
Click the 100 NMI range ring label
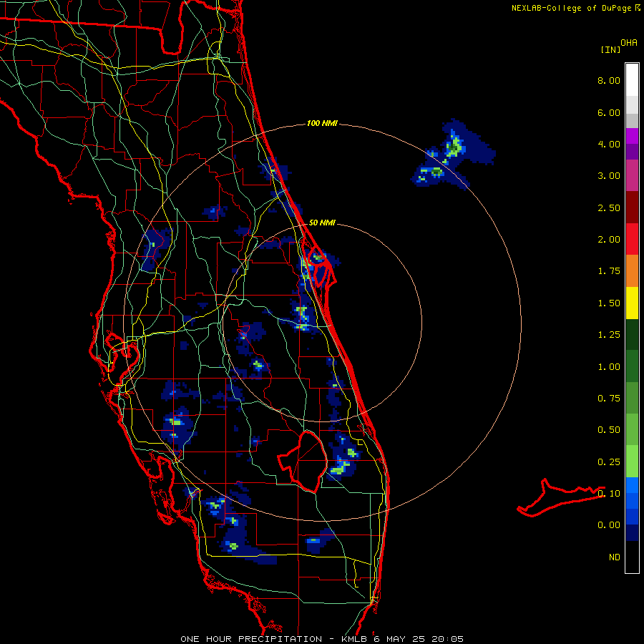coord(322,123)
